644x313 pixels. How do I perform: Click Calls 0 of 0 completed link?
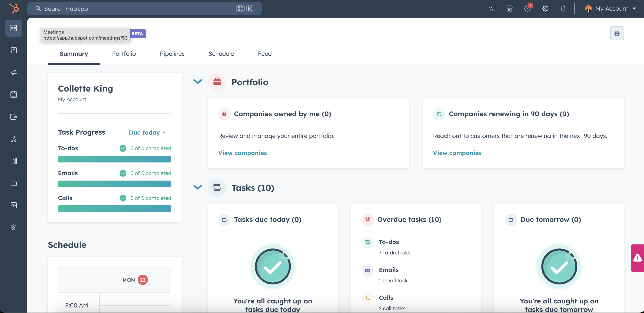pyautogui.click(x=150, y=198)
